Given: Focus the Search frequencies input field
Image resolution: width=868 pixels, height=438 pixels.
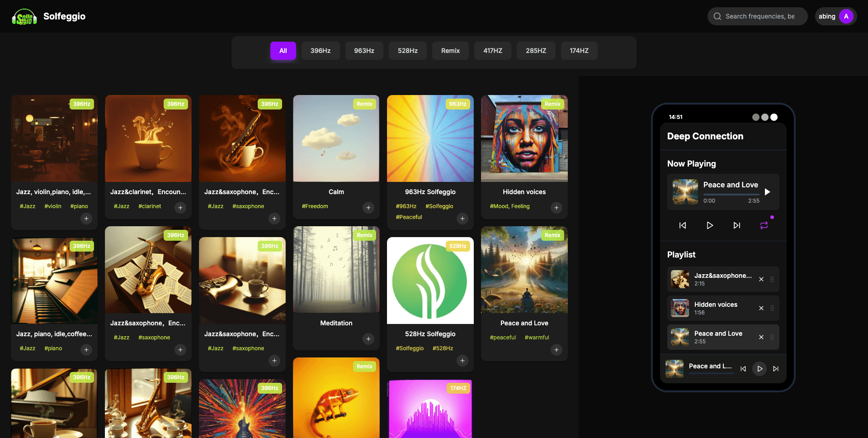Looking at the screenshot, I should (x=758, y=16).
